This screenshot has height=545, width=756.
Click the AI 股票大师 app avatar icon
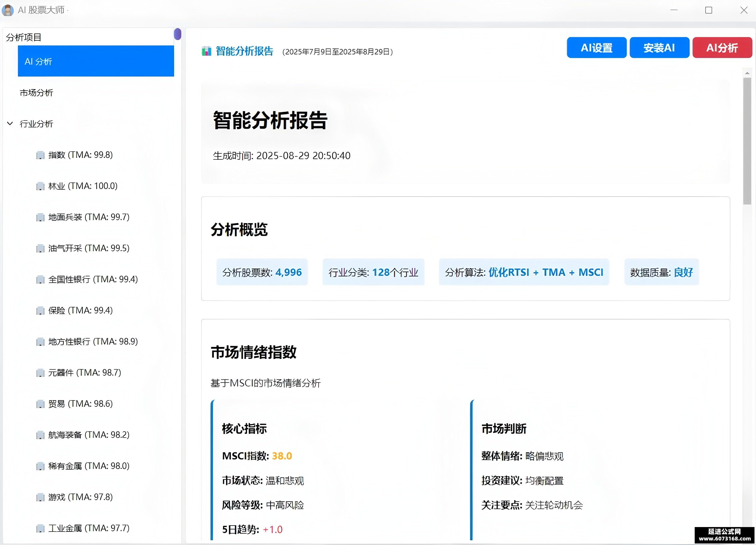pyautogui.click(x=8, y=10)
